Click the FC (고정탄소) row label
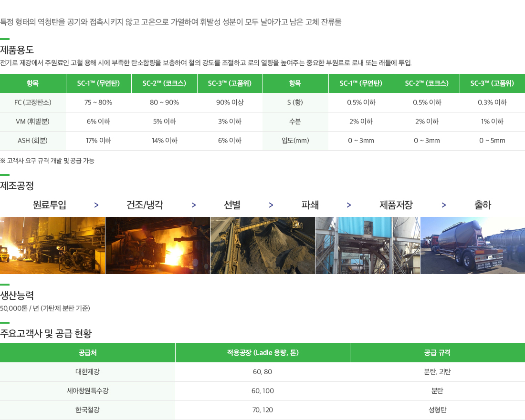525x420 pixels. pyautogui.click(x=33, y=102)
